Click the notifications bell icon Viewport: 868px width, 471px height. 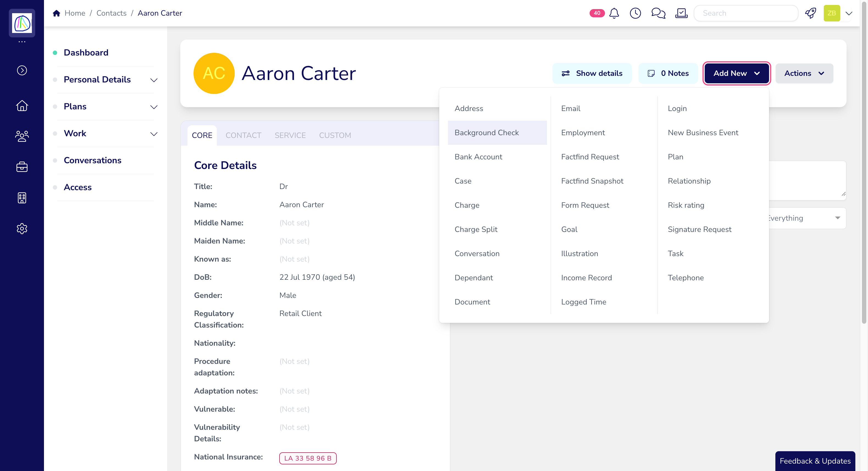coord(614,13)
